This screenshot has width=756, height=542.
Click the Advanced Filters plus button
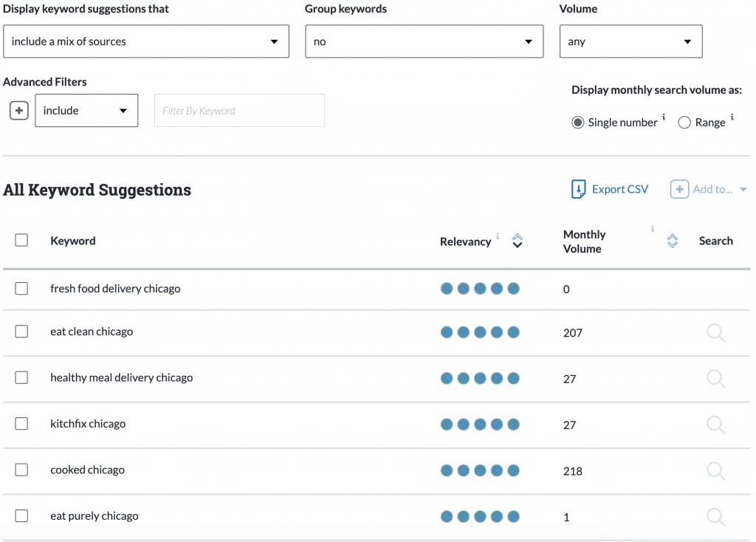(x=18, y=110)
